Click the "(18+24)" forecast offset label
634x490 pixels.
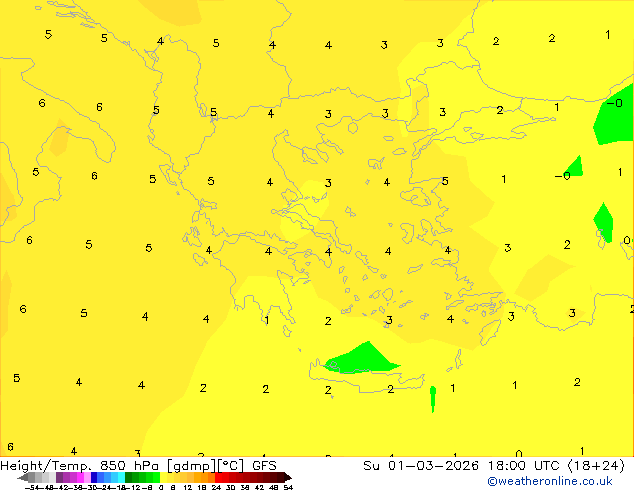point(596,466)
